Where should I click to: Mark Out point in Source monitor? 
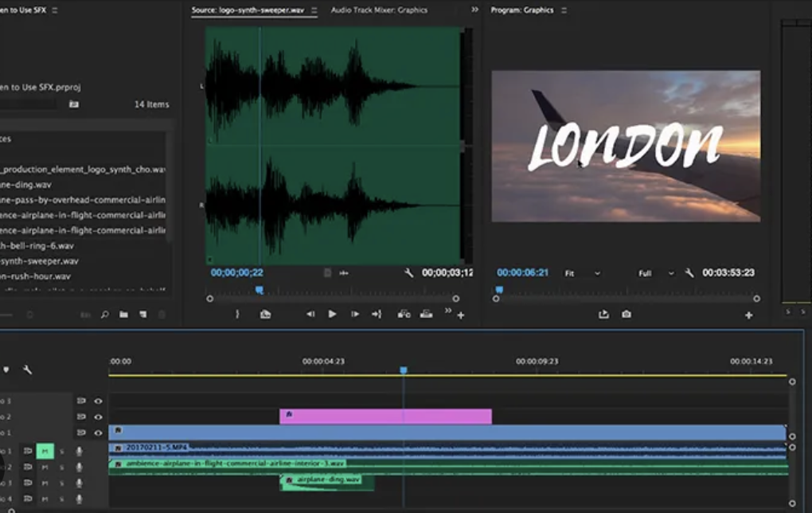237,314
